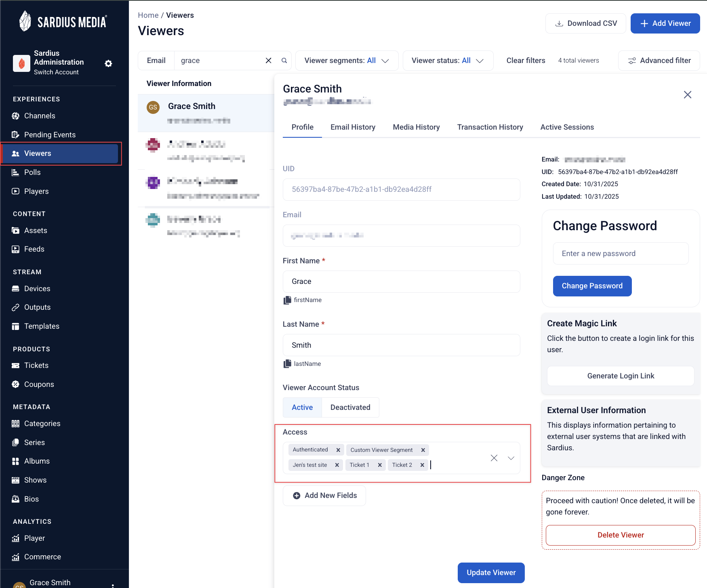Copy the firstName field key icon
Screen dimensions: 707x588
(x=287, y=300)
